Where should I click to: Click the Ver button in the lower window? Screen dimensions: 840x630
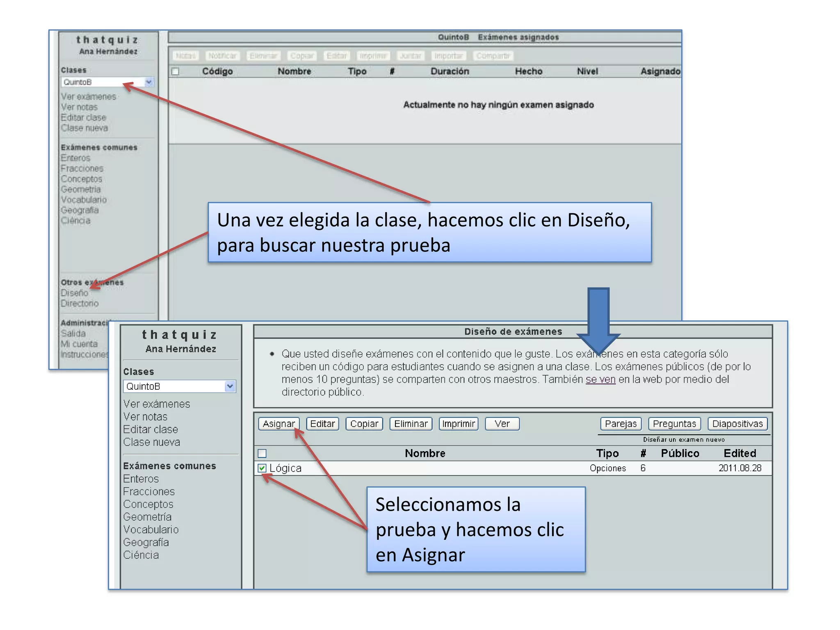coord(502,424)
